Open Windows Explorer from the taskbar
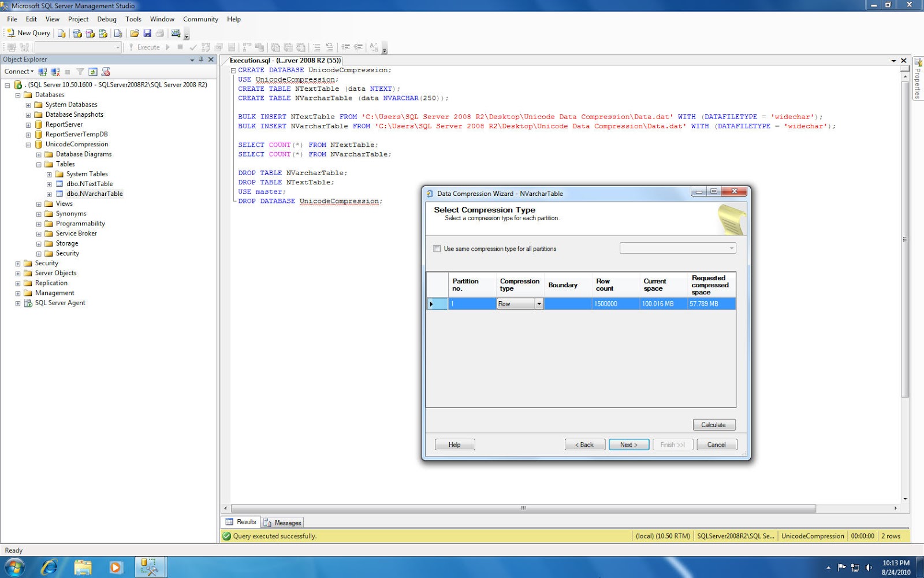 [83, 568]
